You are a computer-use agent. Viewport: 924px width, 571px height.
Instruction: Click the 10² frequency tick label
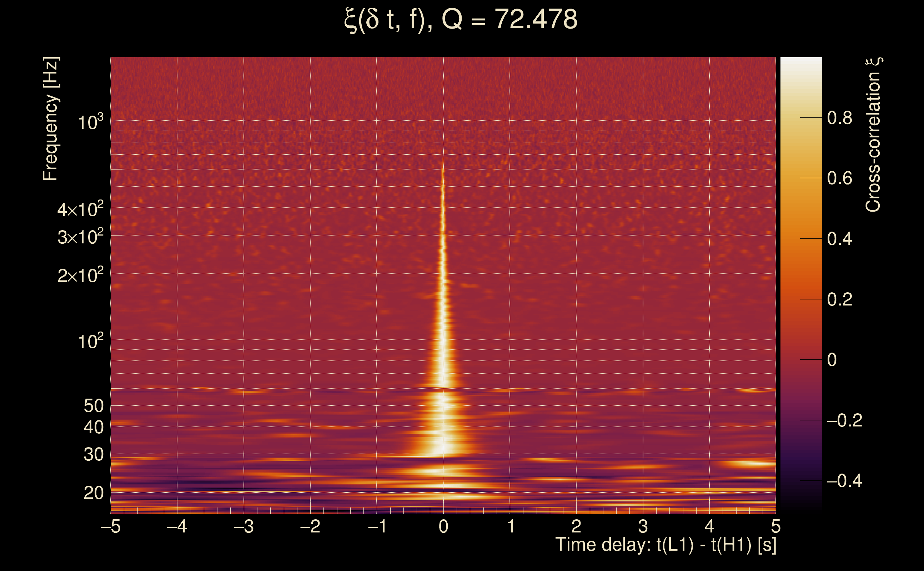coord(90,341)
